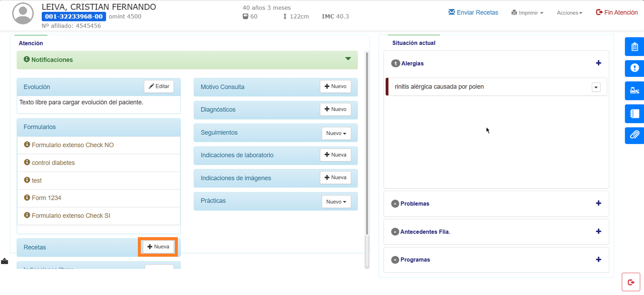Open the Prácticas Nuevo dropdown
The height and width of the screenshot is (295, 644).
pyautogui.click(x=336, y=202)
